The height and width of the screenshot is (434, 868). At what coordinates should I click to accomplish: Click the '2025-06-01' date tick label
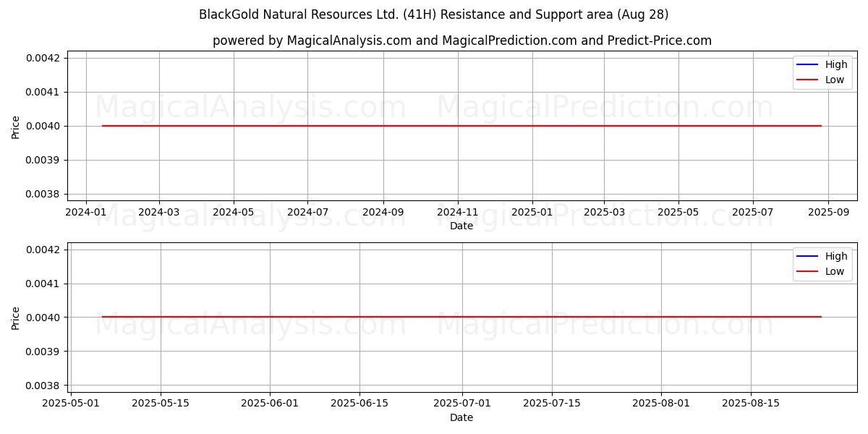[x=270, y=404]
